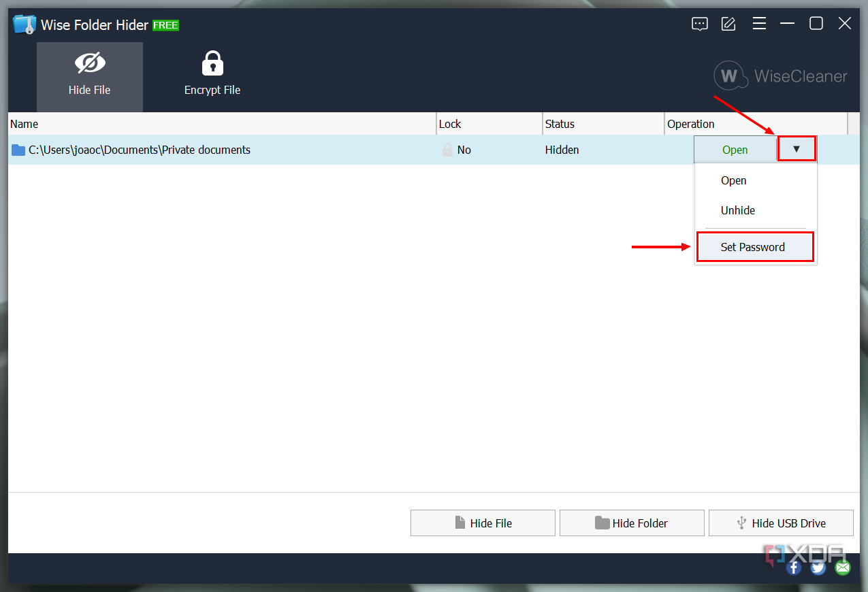Click the Wise Folder Hider app logo
Image resolution: width=868 pixels, height=592 pixels.
point(22,23)
